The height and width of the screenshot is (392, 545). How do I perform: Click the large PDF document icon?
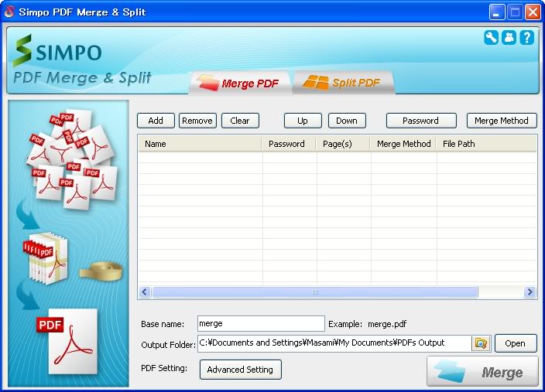pos(68,339)
